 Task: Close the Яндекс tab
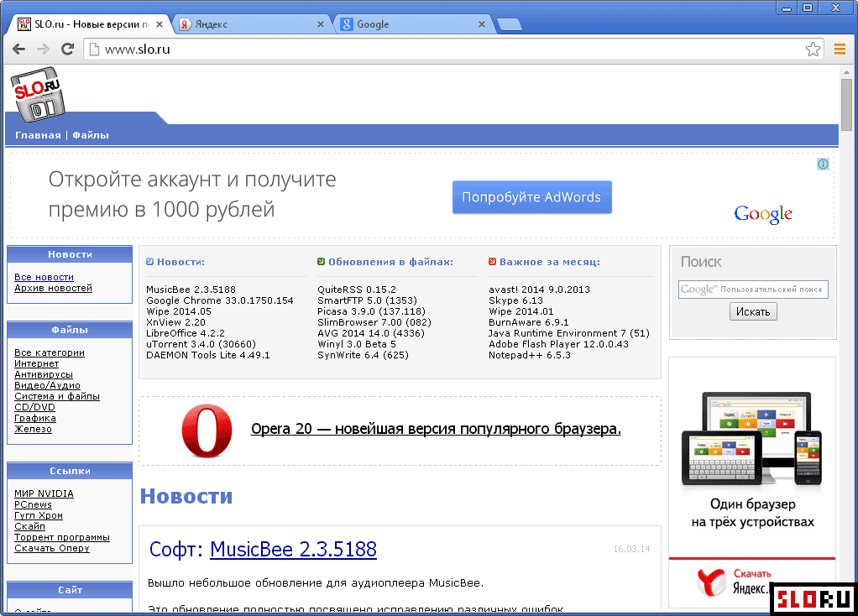321,24
